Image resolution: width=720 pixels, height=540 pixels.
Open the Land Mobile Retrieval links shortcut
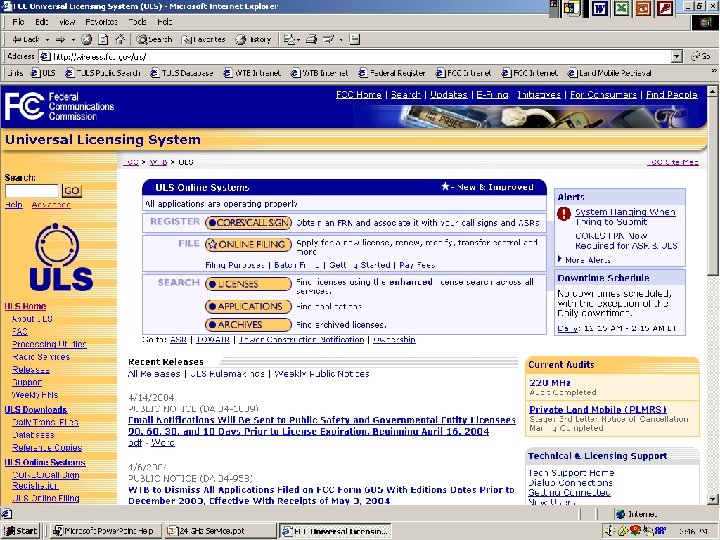(x=610, y=73)
